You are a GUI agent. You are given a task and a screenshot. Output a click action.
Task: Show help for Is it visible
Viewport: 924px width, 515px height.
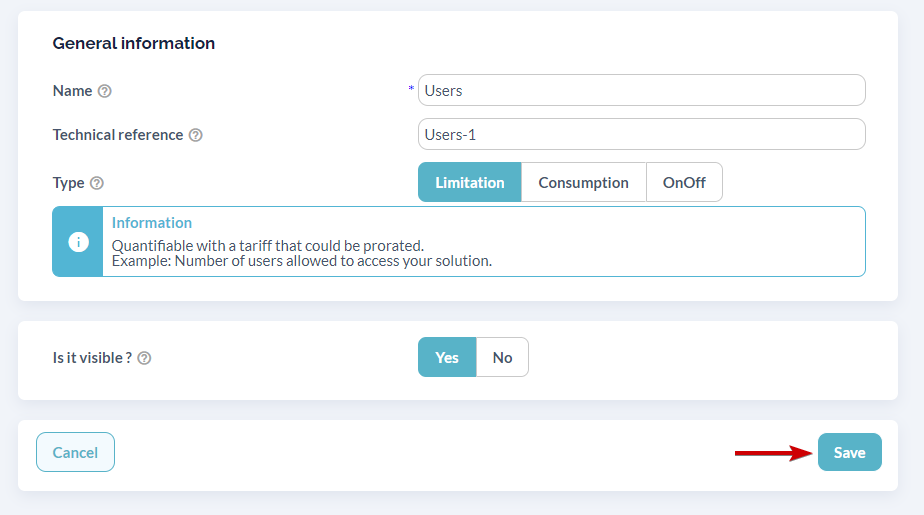(x=144, y=358)
